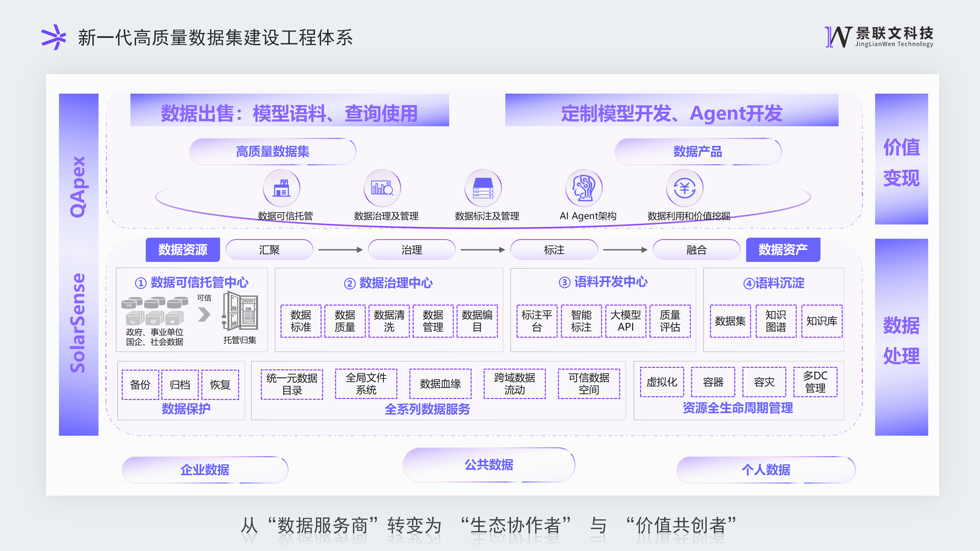Click the ③ 语料开发中心 heading
This screenshot has height=551, width=980.
coord(603,282)
